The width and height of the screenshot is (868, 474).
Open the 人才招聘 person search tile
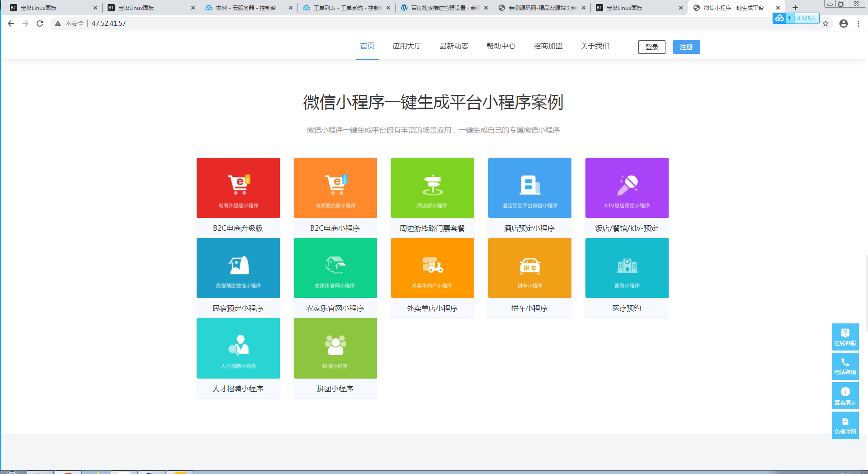click(x=238, y=348)
